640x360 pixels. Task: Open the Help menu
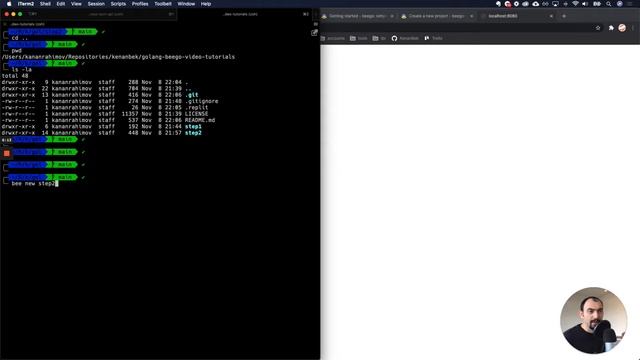(206, 4)
